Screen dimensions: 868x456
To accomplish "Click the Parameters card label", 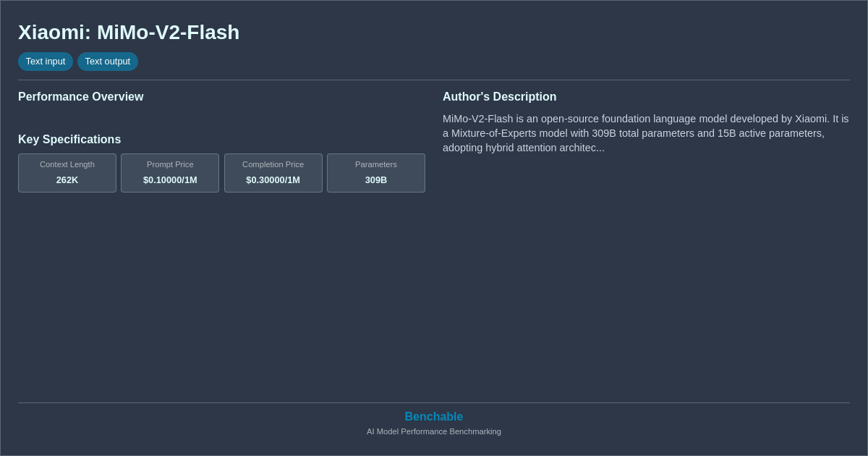I will [x=376, y=164].
